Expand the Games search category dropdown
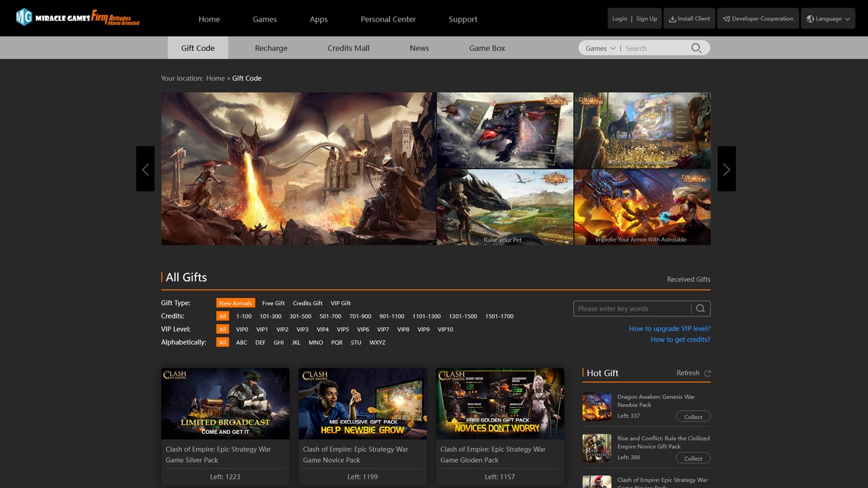868x488 pixels. [600, 48]
